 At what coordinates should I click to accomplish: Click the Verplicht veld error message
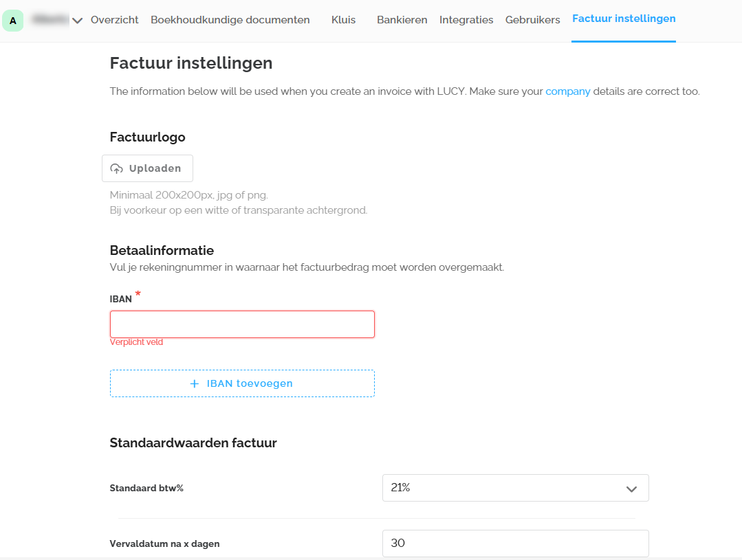[136, 342]
